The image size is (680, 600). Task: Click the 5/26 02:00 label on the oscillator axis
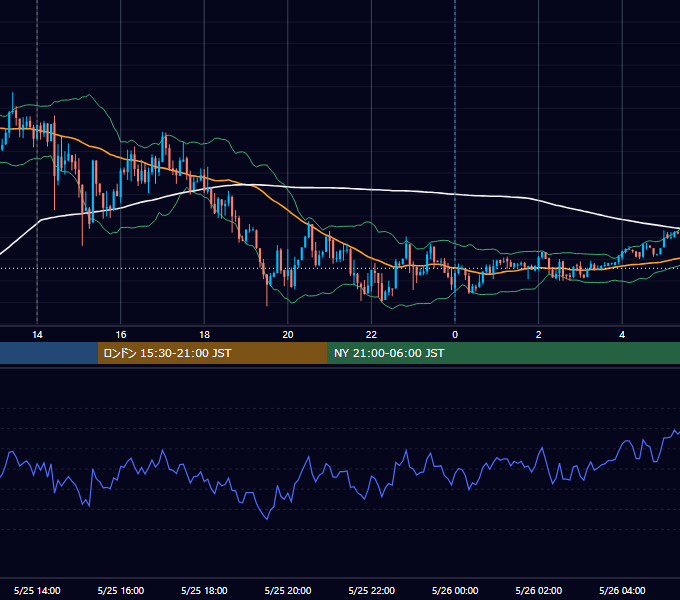click(x=539, y=590)
